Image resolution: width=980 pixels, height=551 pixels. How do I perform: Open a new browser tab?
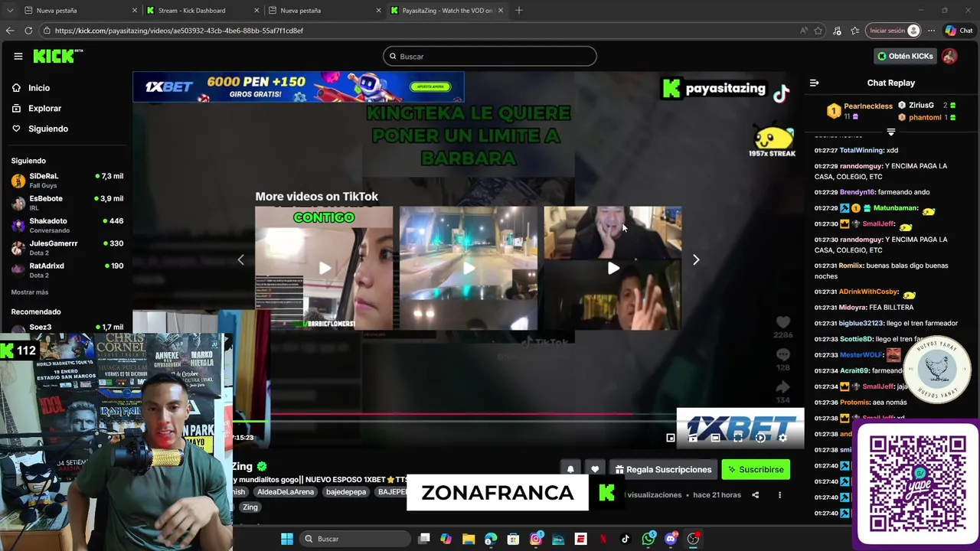(519, 11)
